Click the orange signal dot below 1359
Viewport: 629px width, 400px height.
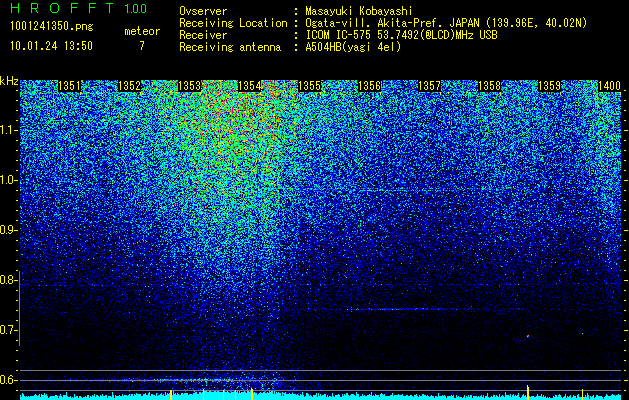[528, 336]
